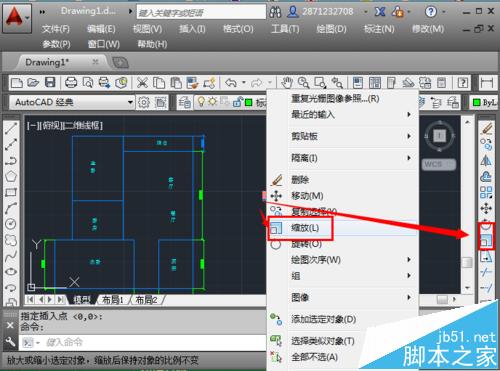Click the 二维线框 visual style label
This screenshot has width=500, height=371.
pyautogui.click(x=82, y=126)
